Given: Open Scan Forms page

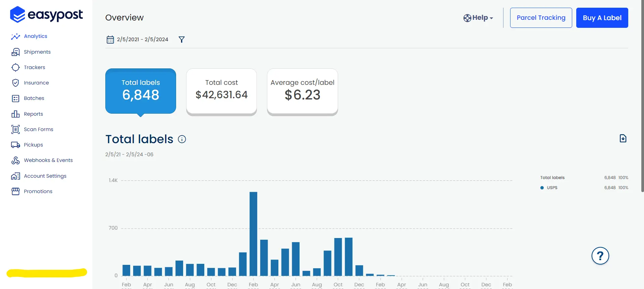Looking at the screenshot, I should coord(39,129).
